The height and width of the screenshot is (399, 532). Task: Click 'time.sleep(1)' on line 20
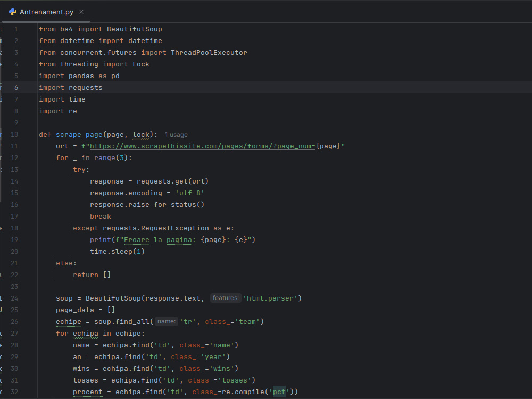(x=118, y=252)
